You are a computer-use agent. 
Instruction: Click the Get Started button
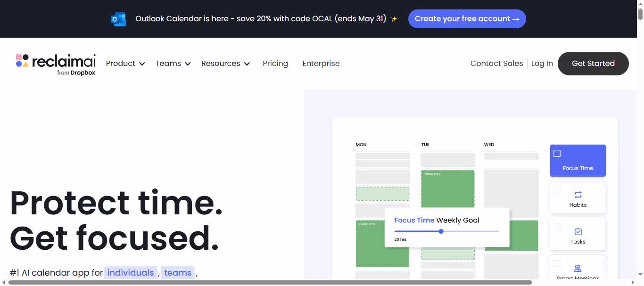tap(593, 64)
